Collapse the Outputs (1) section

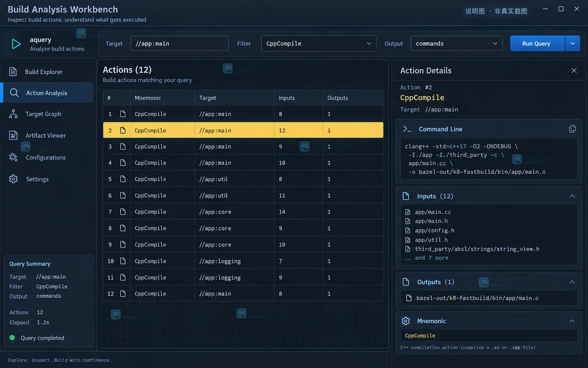point(572,282)
